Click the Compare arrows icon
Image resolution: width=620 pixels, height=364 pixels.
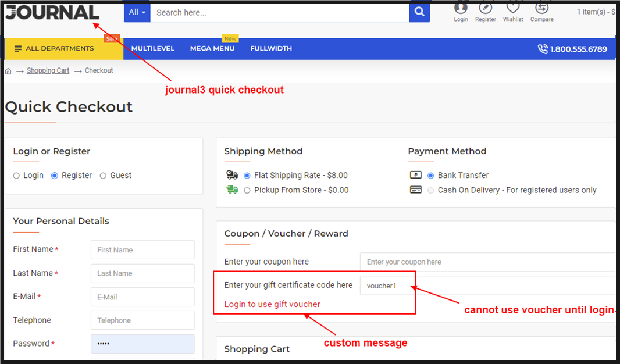point(541,8)
